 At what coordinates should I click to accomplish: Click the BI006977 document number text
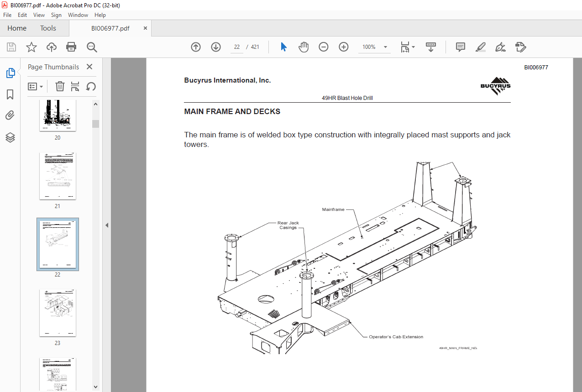point(536,68)
